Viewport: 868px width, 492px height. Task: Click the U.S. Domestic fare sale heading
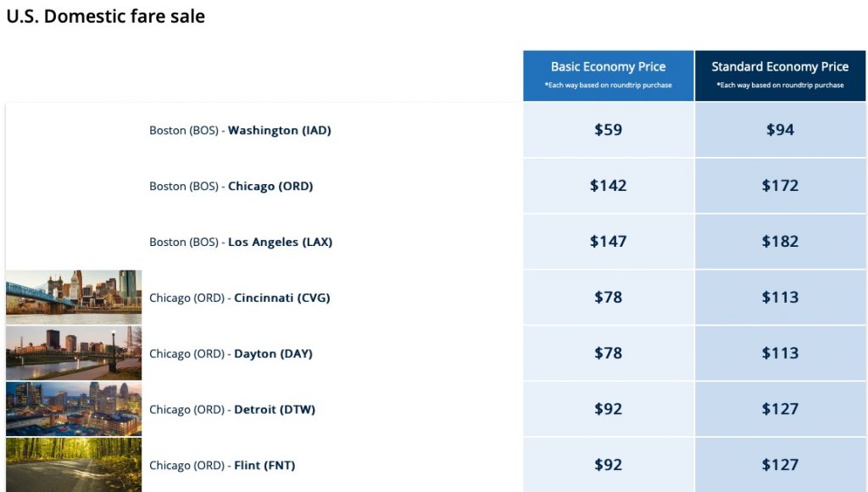106,16
